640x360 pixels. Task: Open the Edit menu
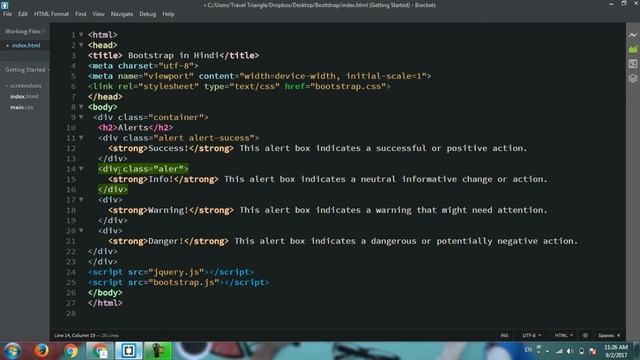point(22,14)
